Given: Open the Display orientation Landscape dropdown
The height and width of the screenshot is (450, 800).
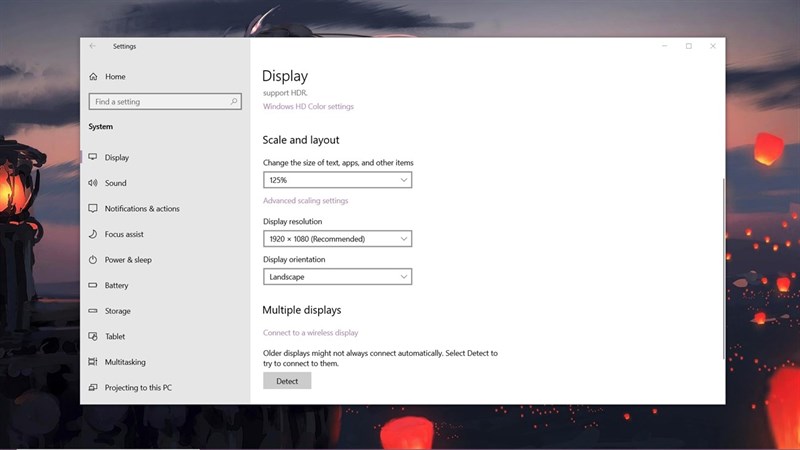Looking at the screenshot, I should point(337,277).
